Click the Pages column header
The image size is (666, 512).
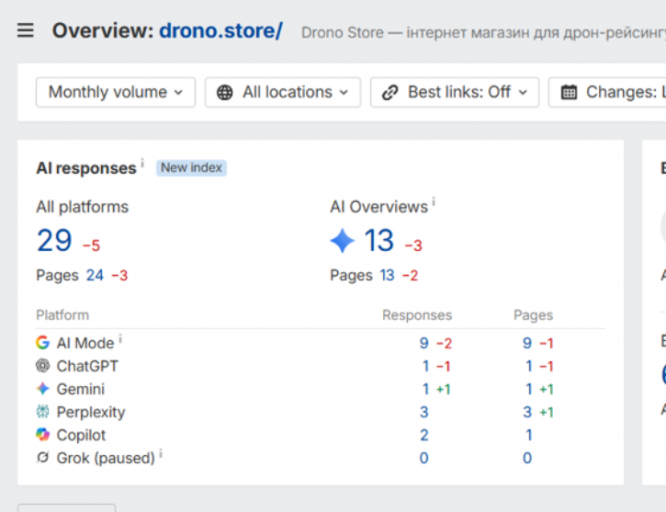click(533, 315)
